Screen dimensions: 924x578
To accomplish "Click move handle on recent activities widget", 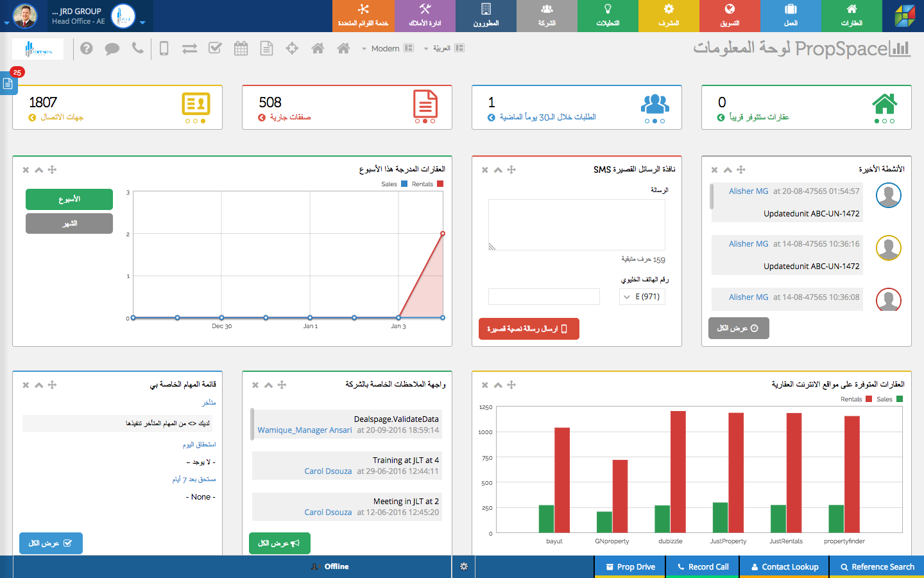I will [741, 170].
